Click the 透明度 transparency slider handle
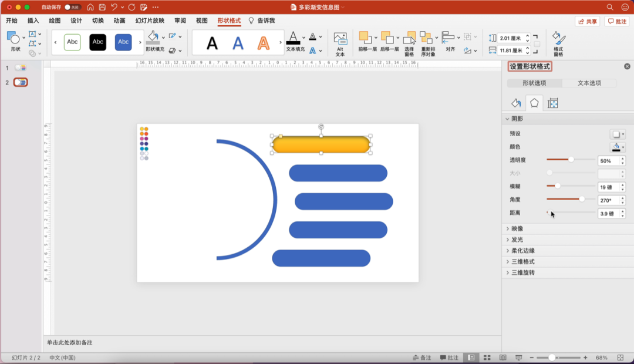Image resolution: width=634 pixels, height=364 pixels. (x=571, y=159)
